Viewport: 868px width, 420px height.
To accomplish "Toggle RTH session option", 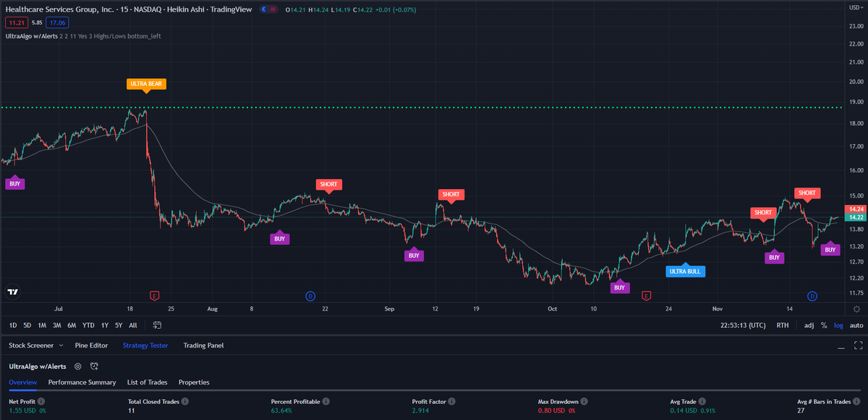I will (x=783, y=325).
